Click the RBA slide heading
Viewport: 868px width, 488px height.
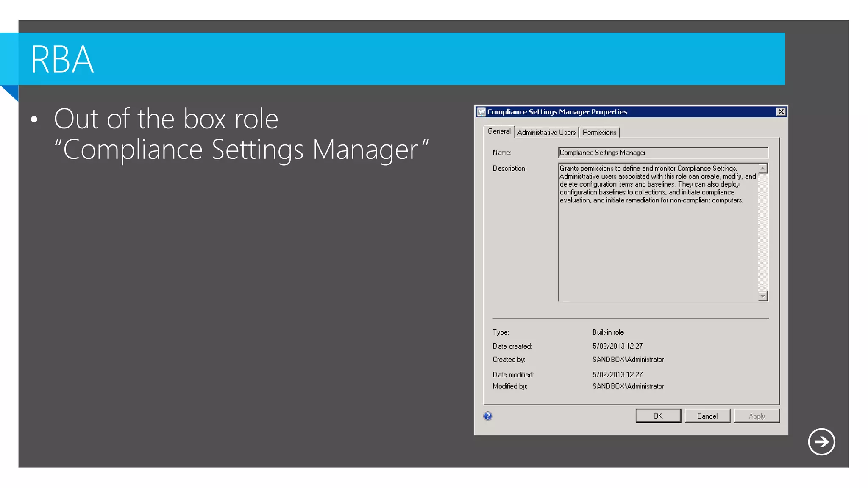click(62, 60)
